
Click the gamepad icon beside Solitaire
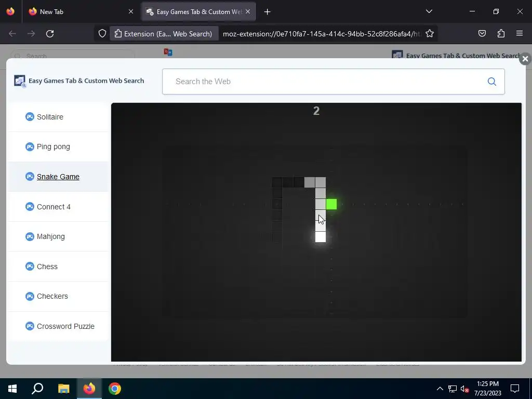tap(30, 117)
